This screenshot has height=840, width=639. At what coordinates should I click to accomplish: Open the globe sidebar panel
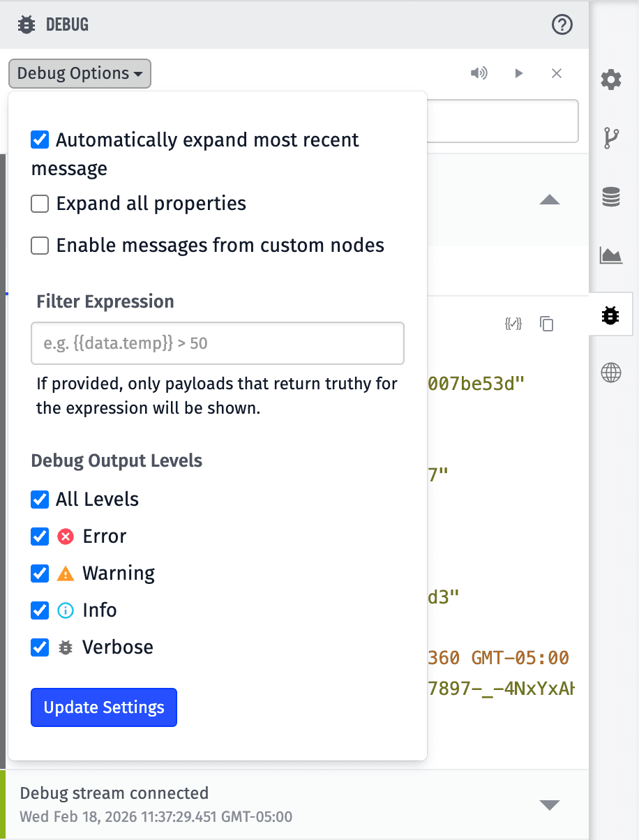click(x=610, y=372)
